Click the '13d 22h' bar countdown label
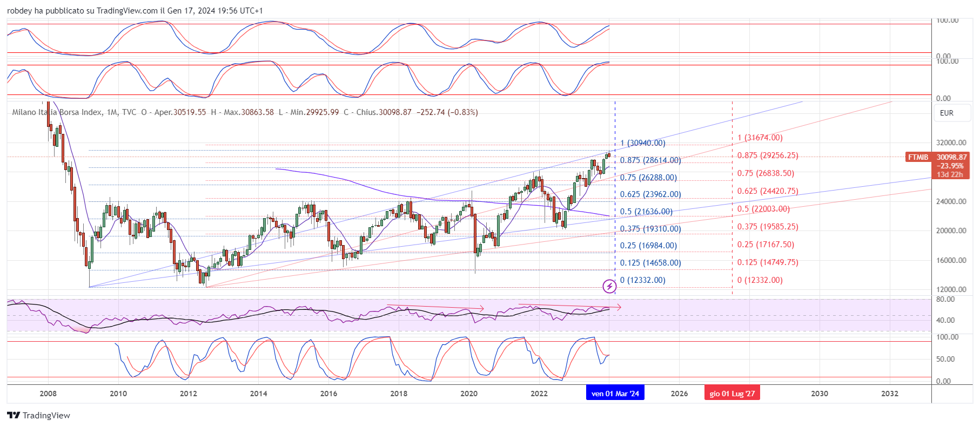 (950, 174)
